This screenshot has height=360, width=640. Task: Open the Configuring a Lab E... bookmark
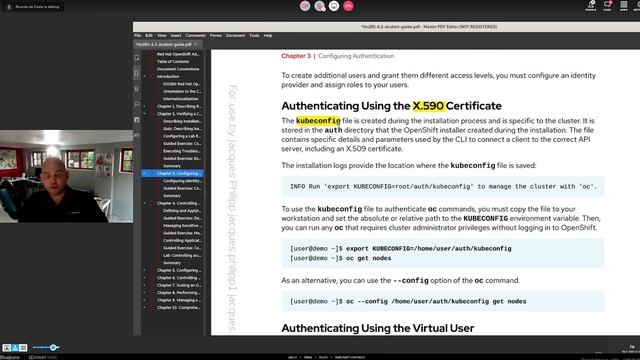click(x=182, y=136)
